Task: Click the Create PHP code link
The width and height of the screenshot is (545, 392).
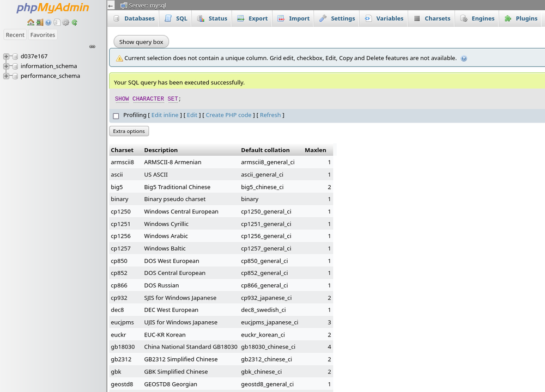Action: (228, 115)
